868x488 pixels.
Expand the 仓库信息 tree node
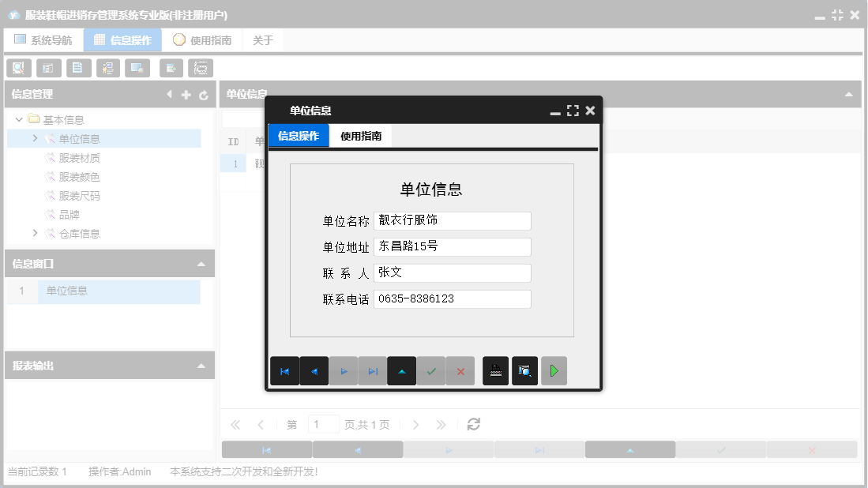pos(34,233)
